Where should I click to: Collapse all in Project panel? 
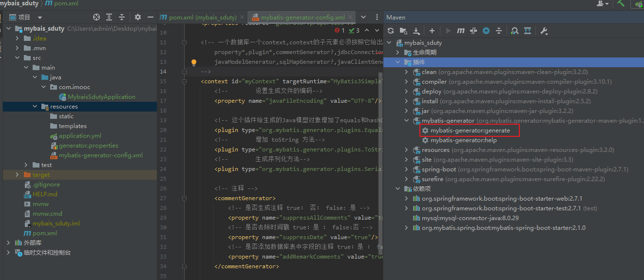122,17
